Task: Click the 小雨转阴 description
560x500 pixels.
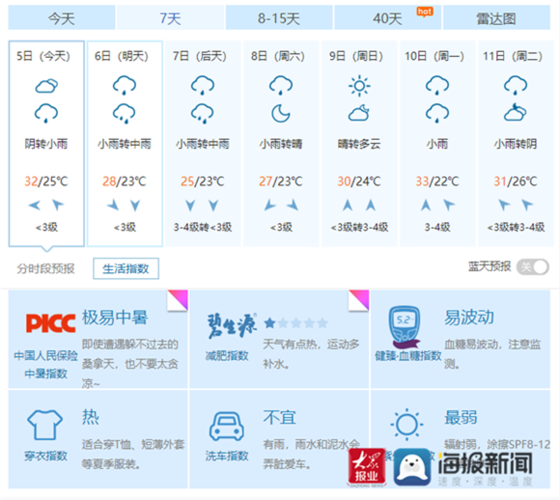Action: tap(515, 144)
